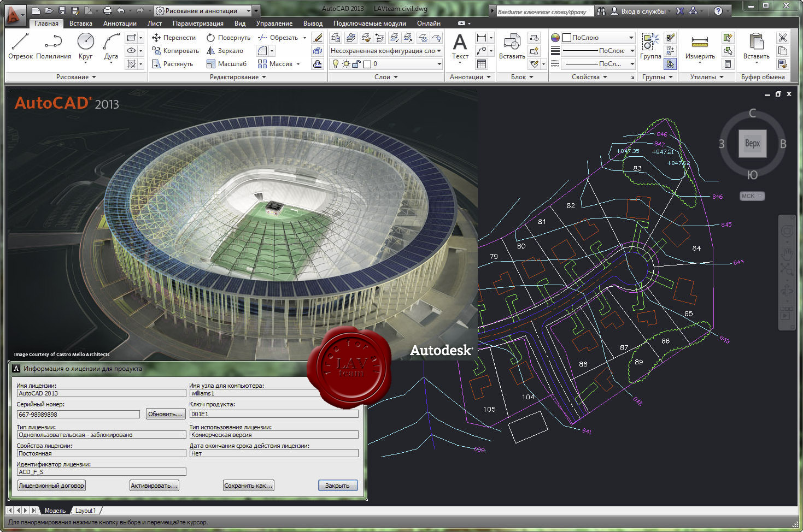The width and height of the screenshot is (803, 532).
Task: Click the Закрыть button
Action: [337, 486]
